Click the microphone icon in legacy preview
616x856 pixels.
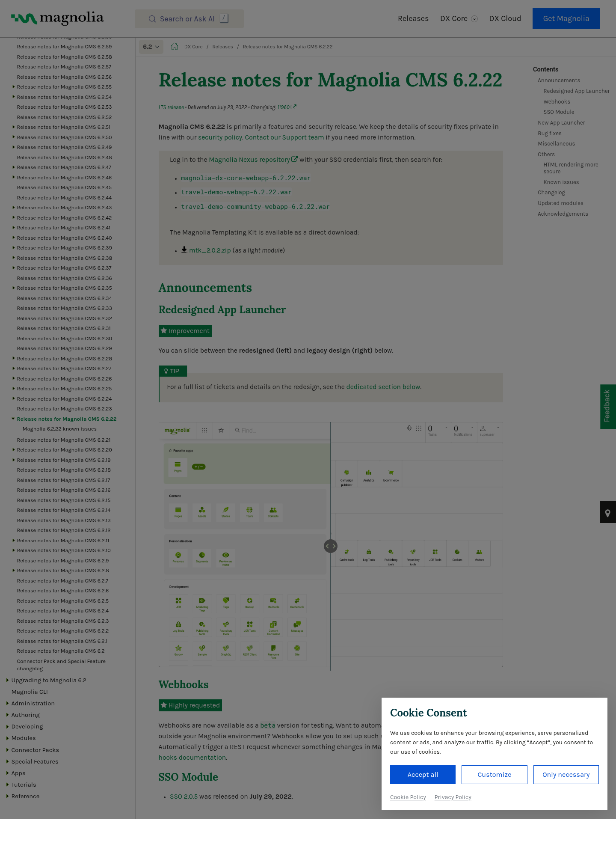tap(409, 428)
